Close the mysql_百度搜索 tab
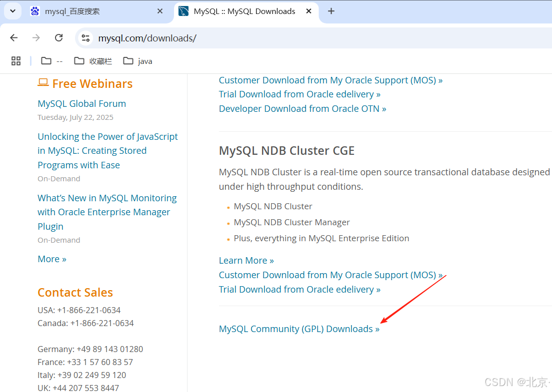Image resolution: width=552 pixels, height=392 pixels. pyautogui.click(x=160, y=11)
